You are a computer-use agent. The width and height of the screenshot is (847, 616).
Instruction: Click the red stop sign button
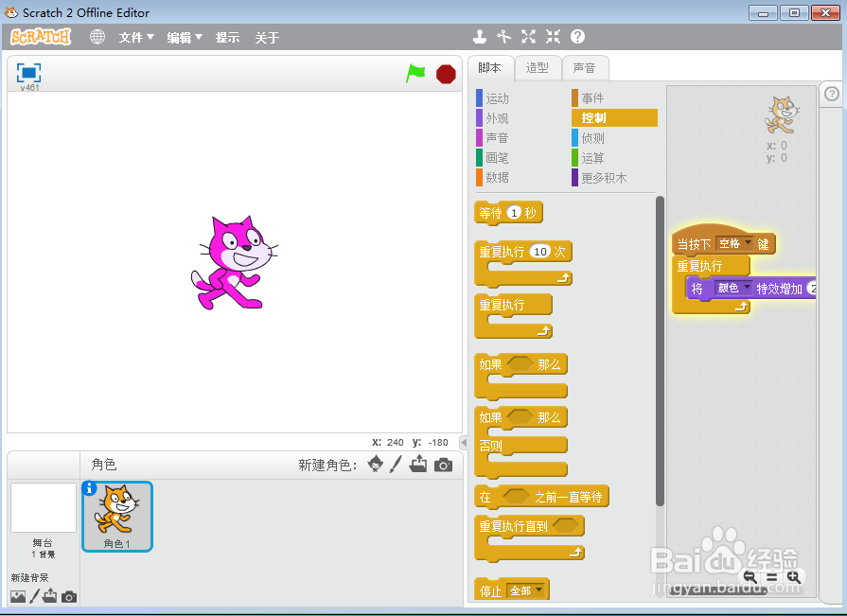(446, 74)
